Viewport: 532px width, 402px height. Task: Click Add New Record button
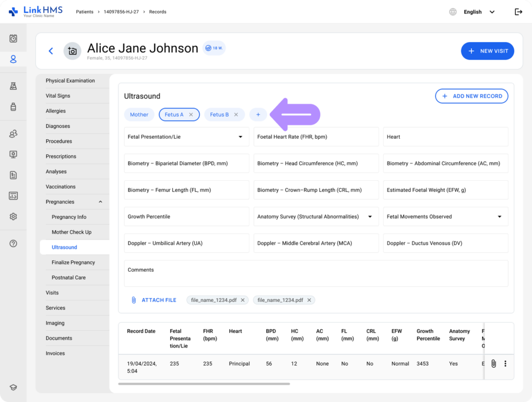472,96
